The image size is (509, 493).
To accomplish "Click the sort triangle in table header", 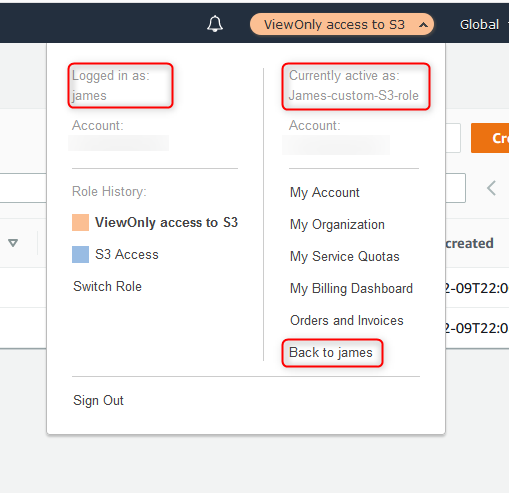I will [x=13, y=243].
